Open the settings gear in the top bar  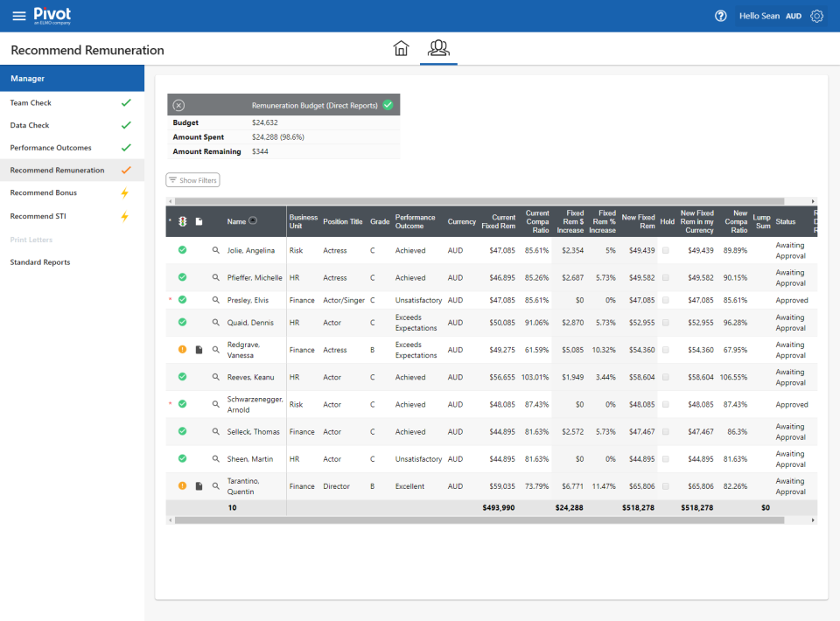[816, 15]
